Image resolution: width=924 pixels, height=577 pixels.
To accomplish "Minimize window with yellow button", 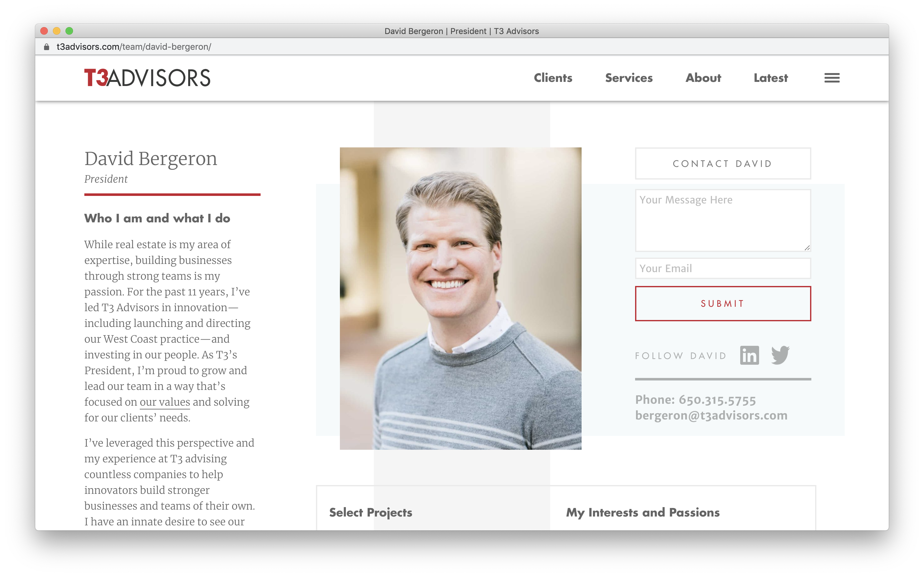I will [57, 31].
